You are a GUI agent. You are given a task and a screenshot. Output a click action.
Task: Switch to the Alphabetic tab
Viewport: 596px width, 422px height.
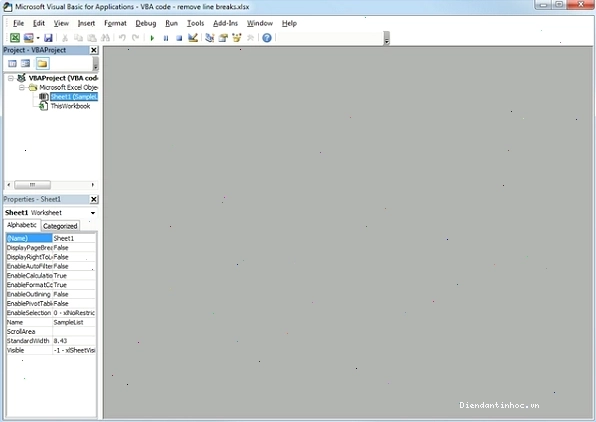(x=22, y=225)
